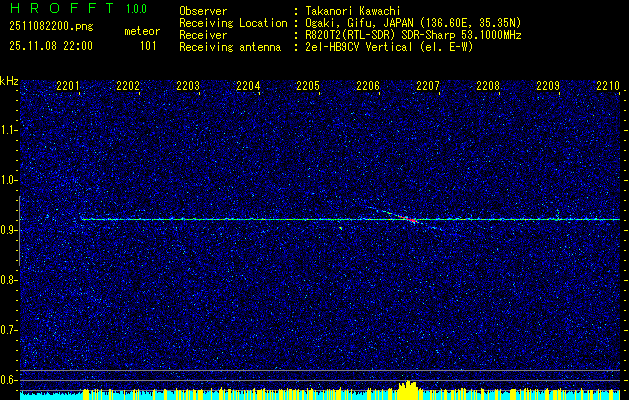Click the version number 1.0.0
629x400 pixels.
136,9
